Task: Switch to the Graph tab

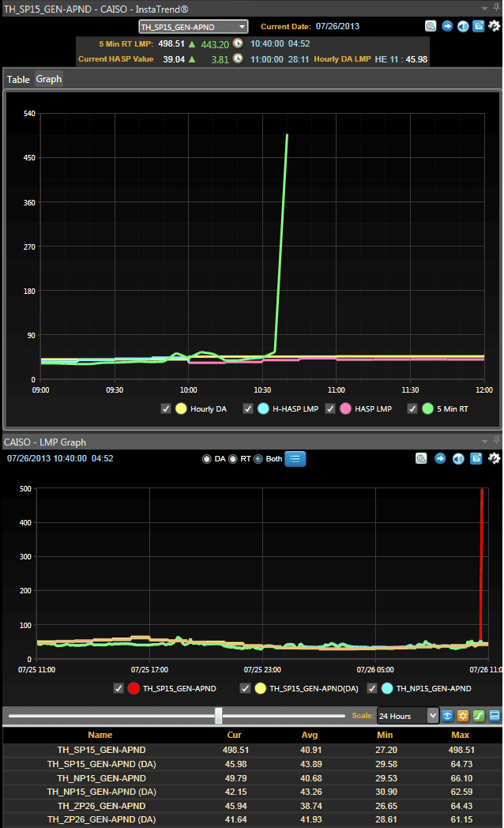Action: (x=48, y=79)
